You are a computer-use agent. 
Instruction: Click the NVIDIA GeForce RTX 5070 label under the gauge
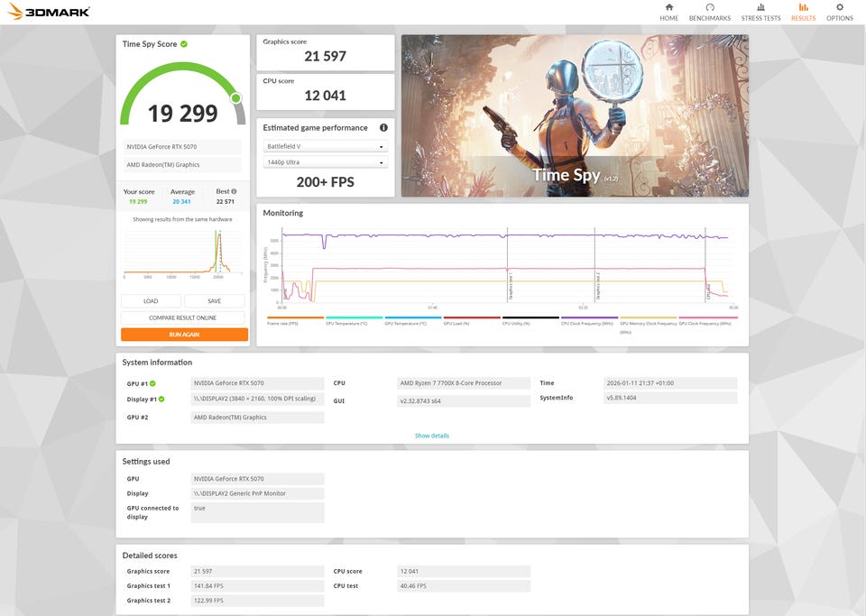pyautogui.click(x=183, y=147)
